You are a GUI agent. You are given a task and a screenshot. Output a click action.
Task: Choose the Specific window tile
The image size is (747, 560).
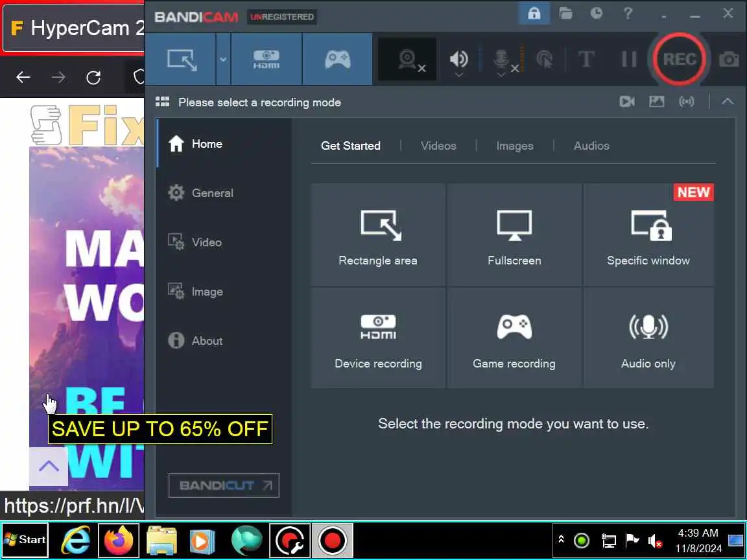pos(648,234)
